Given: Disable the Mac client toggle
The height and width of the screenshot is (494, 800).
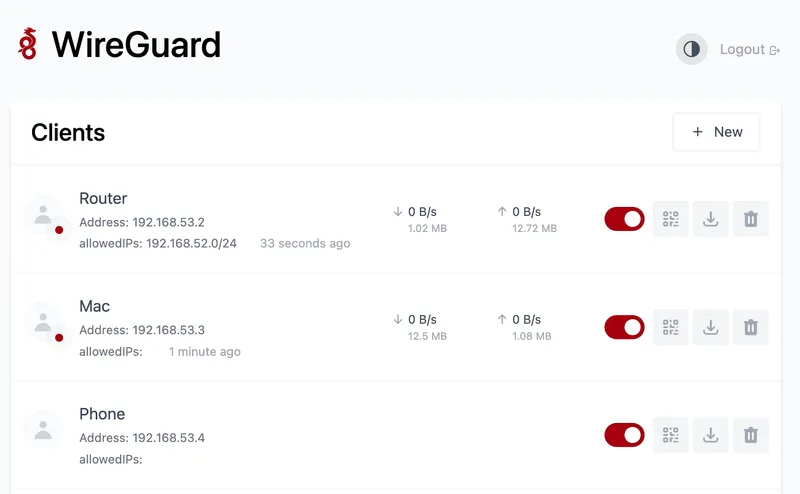Looking at the screenshot, I should point(625,327).
